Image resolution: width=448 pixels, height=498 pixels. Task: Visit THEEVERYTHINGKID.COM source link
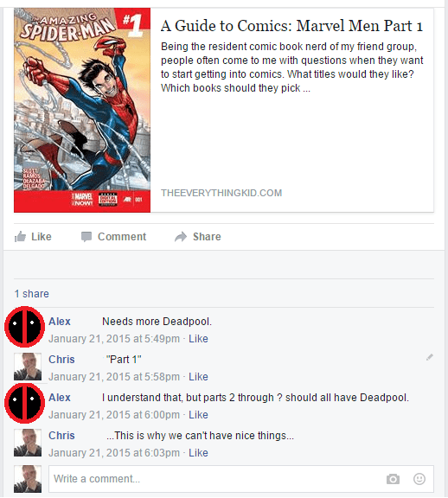pos(221,193)
